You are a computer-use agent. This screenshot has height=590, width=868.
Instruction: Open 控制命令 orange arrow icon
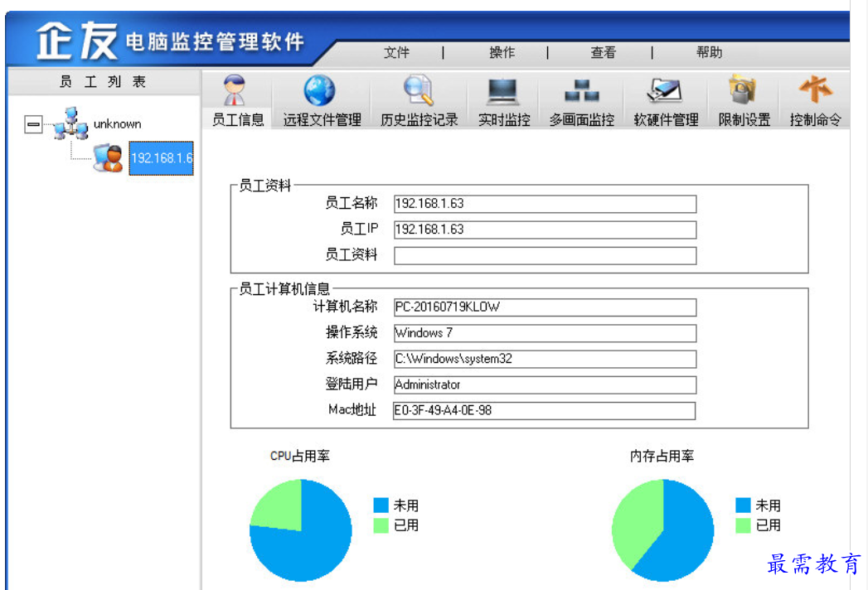click(x=816, y=89)
